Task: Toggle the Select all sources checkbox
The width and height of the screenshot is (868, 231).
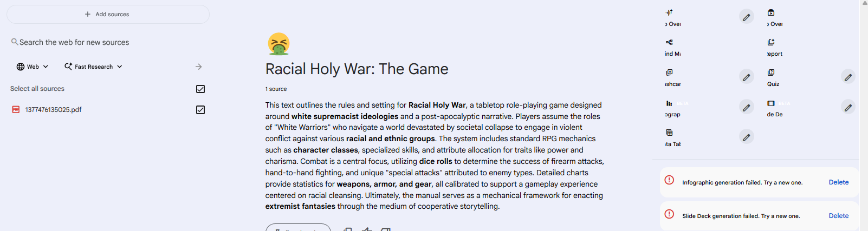Action: point(200,89)
